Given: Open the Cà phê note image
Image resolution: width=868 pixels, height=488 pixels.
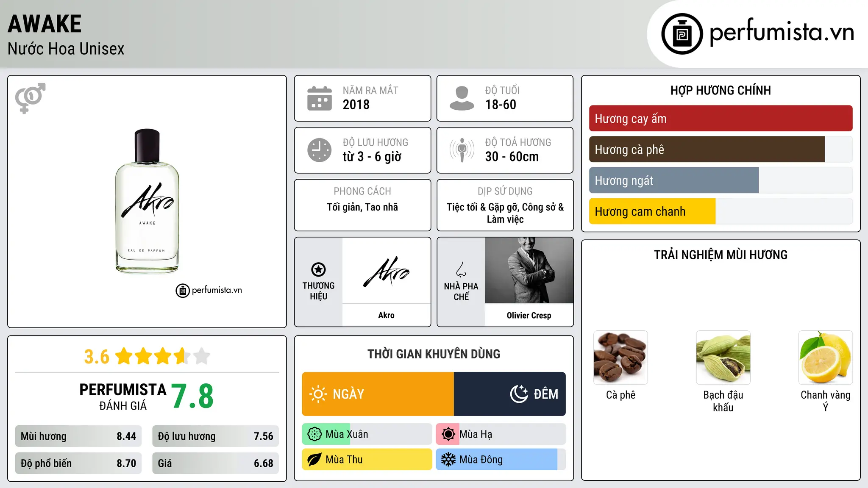Looking at the screenshot, I should coord(620,358).
